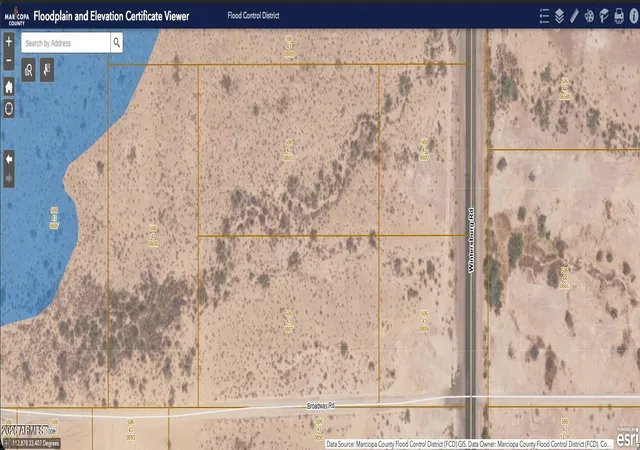
Task: Click the Floodplain and Elevation Certificate Viewer title
Action: pos(111,16)
